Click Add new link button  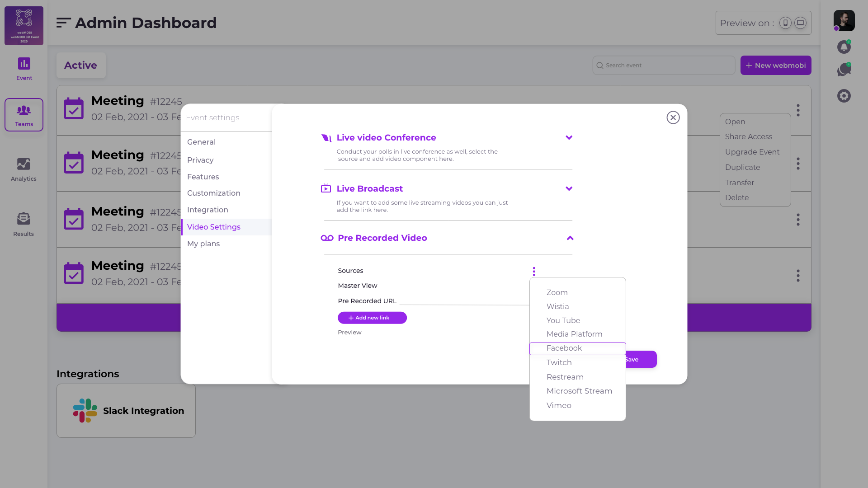(372, 318)
